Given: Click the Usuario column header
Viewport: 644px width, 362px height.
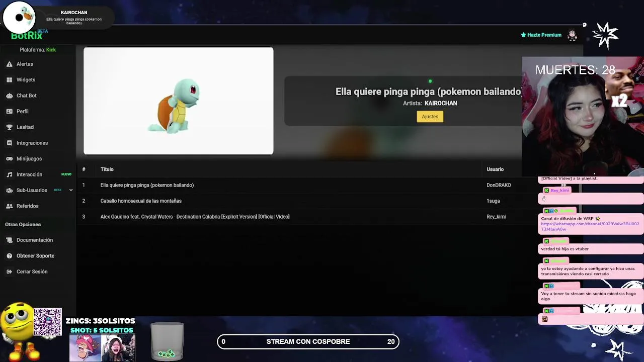Looking at the screenshot, I should click(x=495, y=169).
